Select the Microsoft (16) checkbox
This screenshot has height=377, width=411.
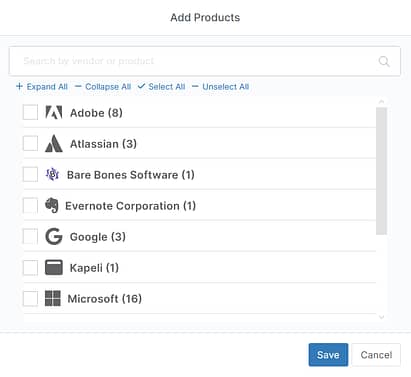(x=30, y=298)
